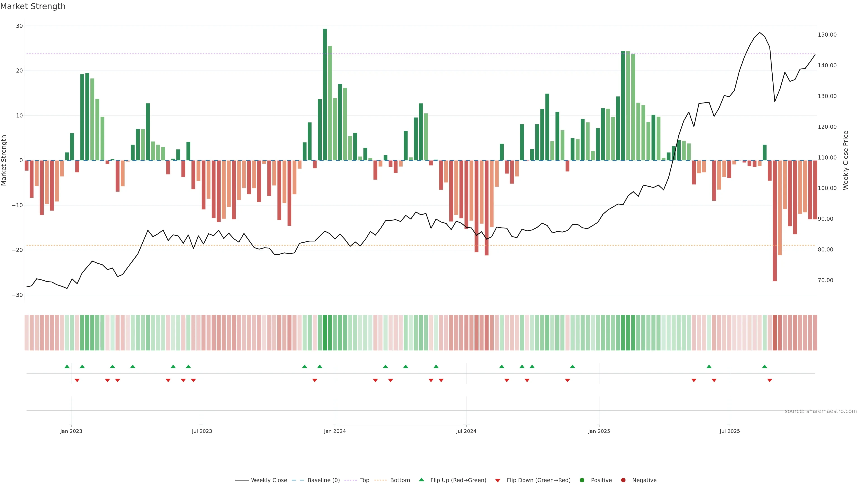868x488 pixels.
Task: Click the leftmost green flip-up triangle marker
Action: [67, 366]
